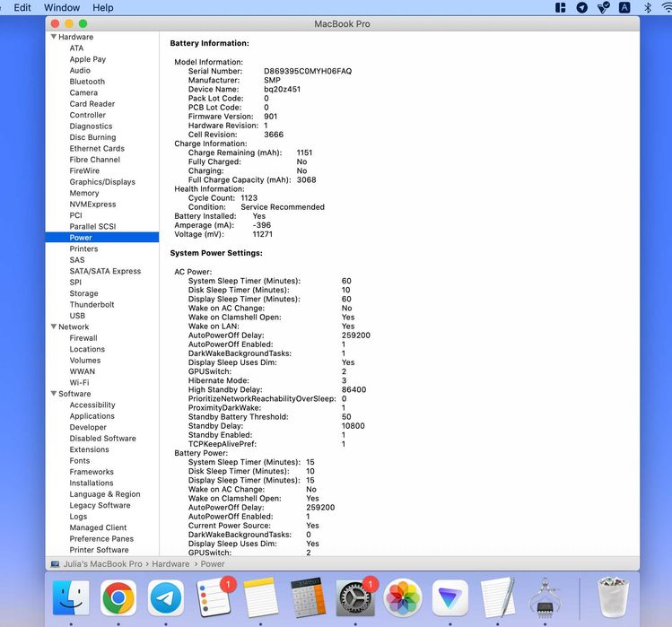Viewport: 672px width, 627px height.
Task: Launch Calculator from the Dock
Action: [x=308, y=597]
